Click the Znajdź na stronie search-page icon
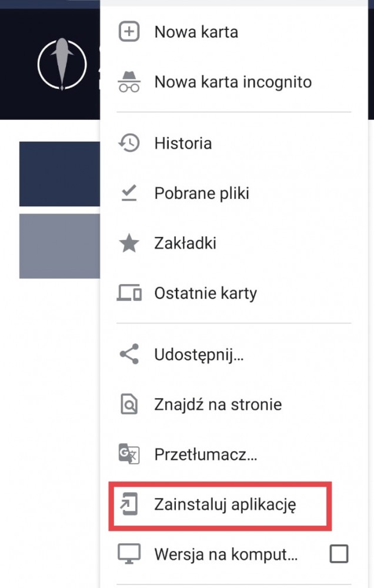Viewport: 374px width, 588px height. [129, 404]
